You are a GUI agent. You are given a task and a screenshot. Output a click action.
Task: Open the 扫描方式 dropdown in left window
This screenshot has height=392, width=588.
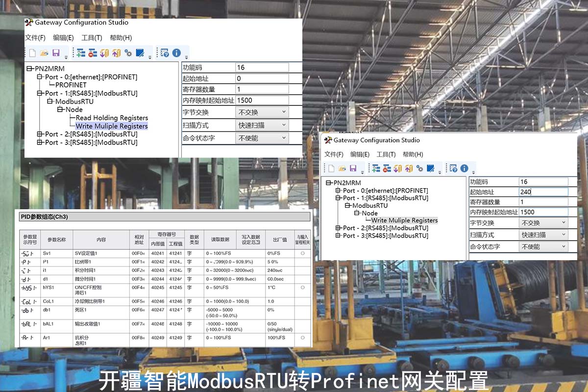[262, 125]
